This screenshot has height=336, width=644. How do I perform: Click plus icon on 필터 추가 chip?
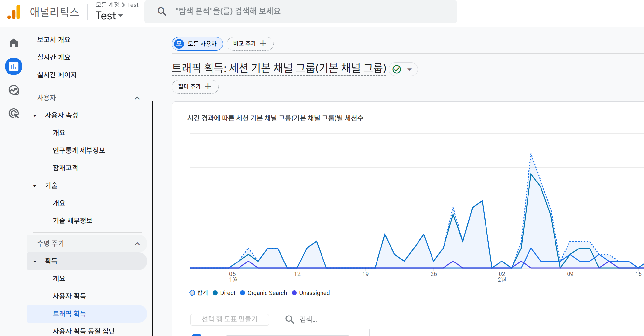tap(208, 86)
